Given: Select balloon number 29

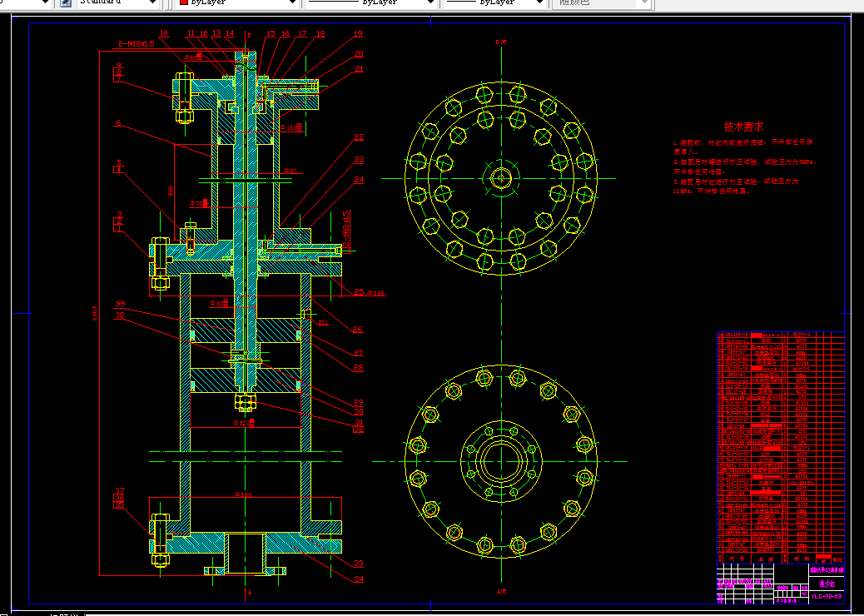Looking at the screenshot, I should click(x=359, y=403).
